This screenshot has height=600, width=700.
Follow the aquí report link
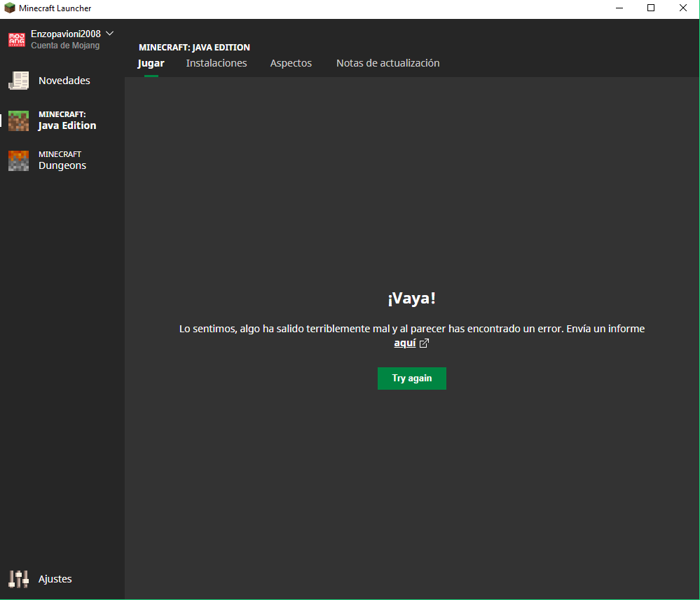point(405,343)
